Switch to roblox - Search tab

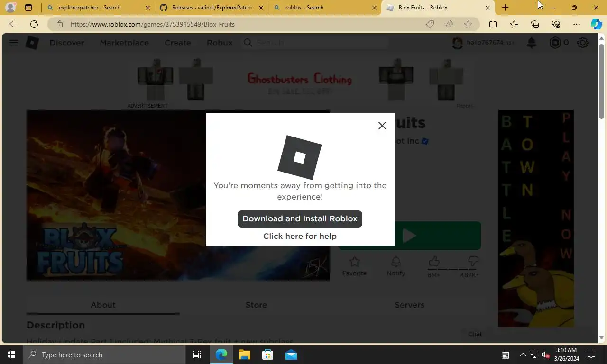(x=324, y=8)
